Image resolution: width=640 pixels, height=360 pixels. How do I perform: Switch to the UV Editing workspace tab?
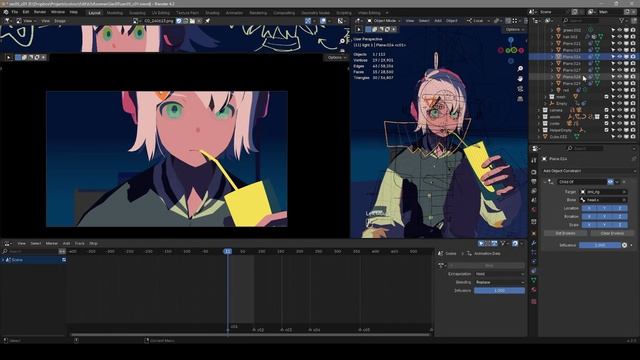click(x=161, y=13)
